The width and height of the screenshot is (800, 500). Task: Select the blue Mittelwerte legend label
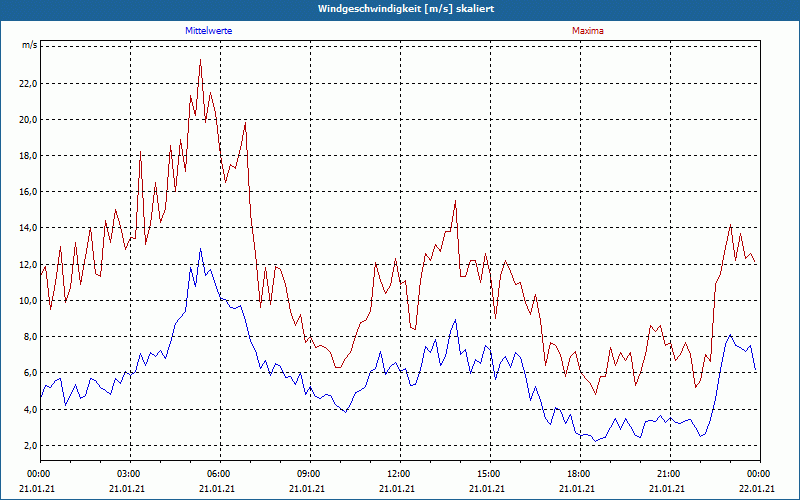click(x=209, y=31)
